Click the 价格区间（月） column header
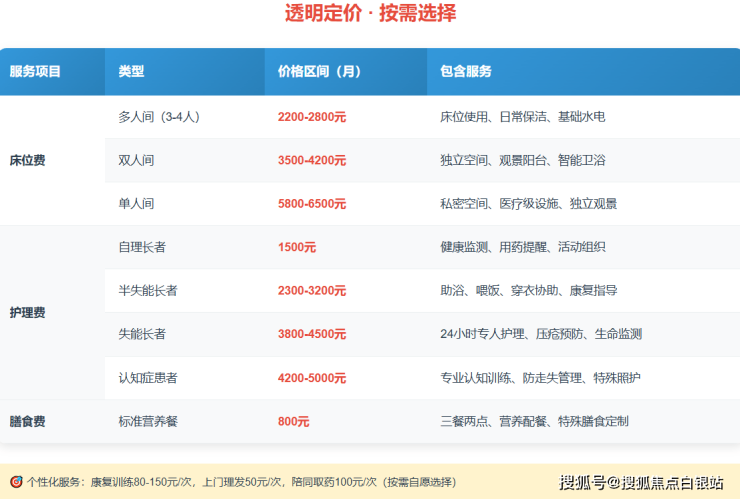 (319, 72)
